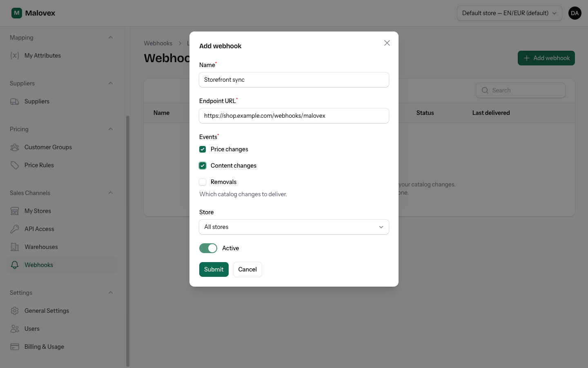This screenshot has width=588, height=368.
Task: Navigate to My Stores
Action: 62,211
